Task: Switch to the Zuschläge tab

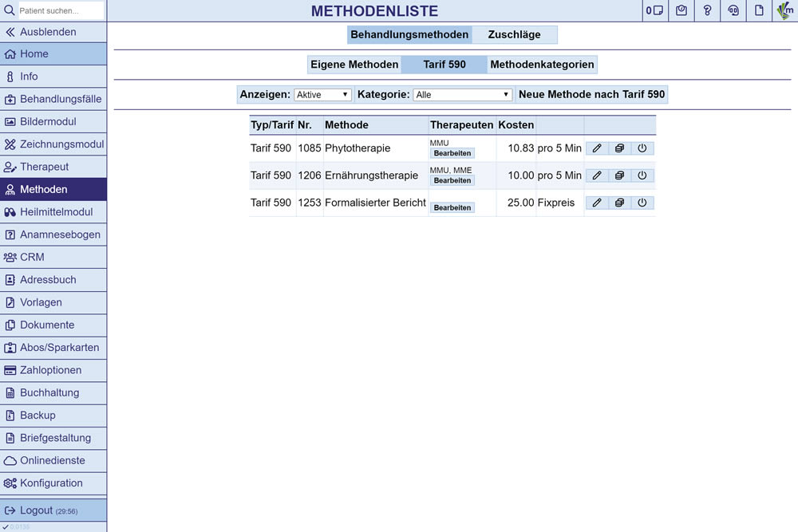Action: coord(514,34)
